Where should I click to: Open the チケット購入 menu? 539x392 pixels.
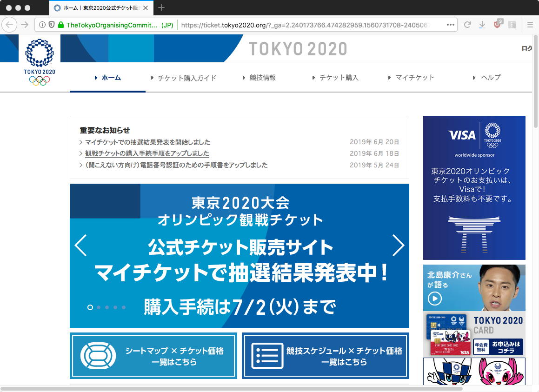(335, 78)
